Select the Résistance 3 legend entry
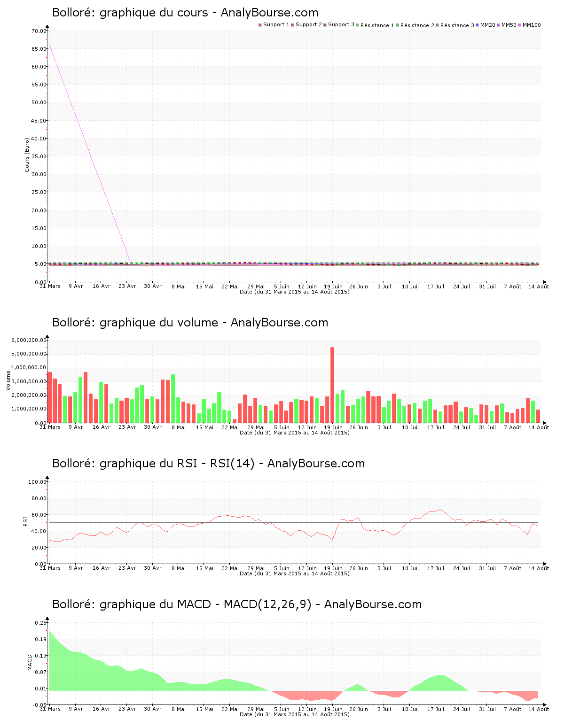The image size is (564, 728). point(457,25)
